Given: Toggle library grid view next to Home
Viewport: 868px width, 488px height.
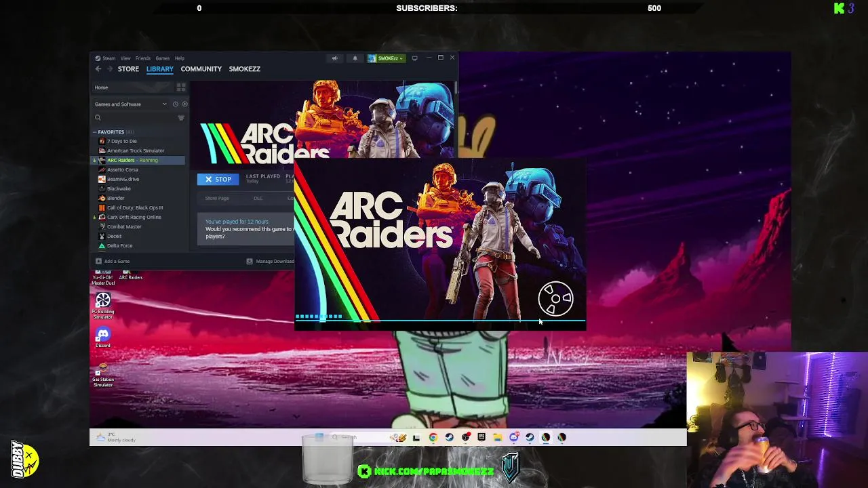Looking at the screenshot, I should point(181,87).
